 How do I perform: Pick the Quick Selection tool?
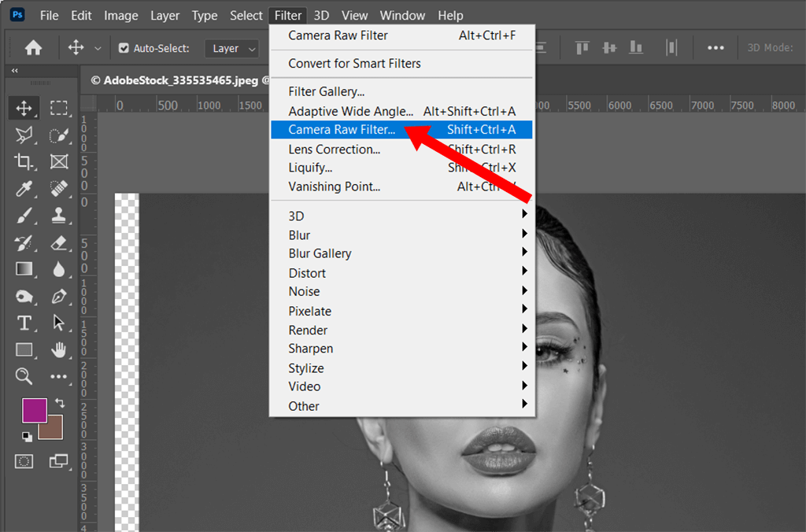58,135
